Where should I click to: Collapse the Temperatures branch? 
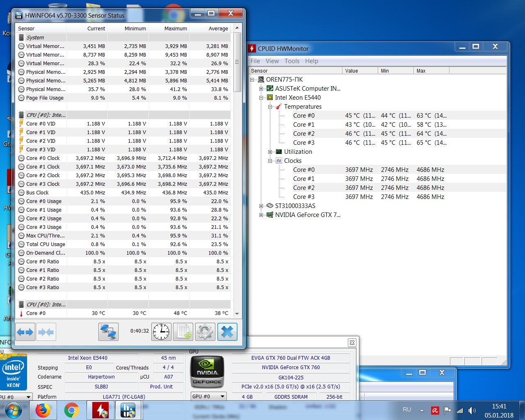pyautogui.click(x=270, y=107)
